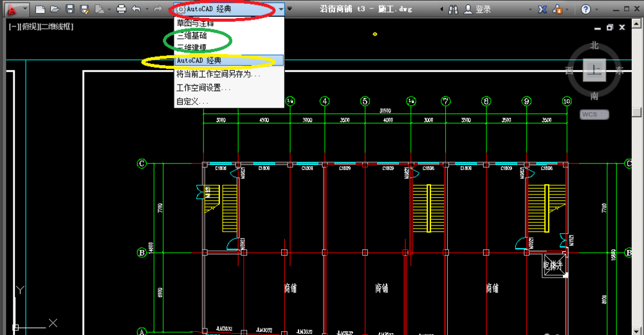
Task: Choose AutoCAD 经典 in the workspace list
Action: tap(229, 61)
